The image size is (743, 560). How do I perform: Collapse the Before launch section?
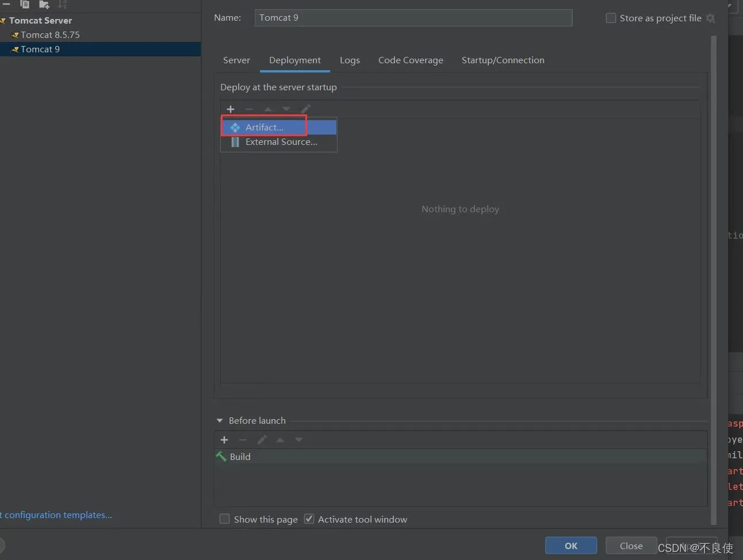tap(220, 421)
